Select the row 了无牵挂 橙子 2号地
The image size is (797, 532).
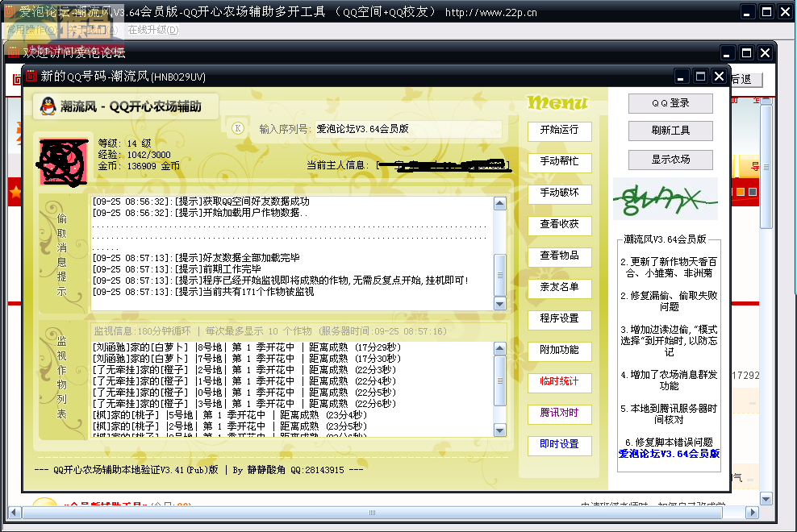click(244, 370)
